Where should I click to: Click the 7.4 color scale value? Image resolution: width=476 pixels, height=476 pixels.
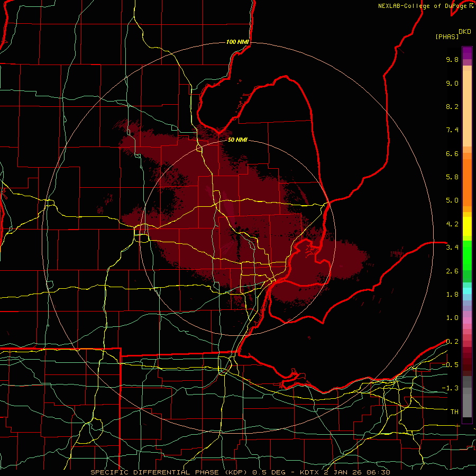[x=452, y=130]
